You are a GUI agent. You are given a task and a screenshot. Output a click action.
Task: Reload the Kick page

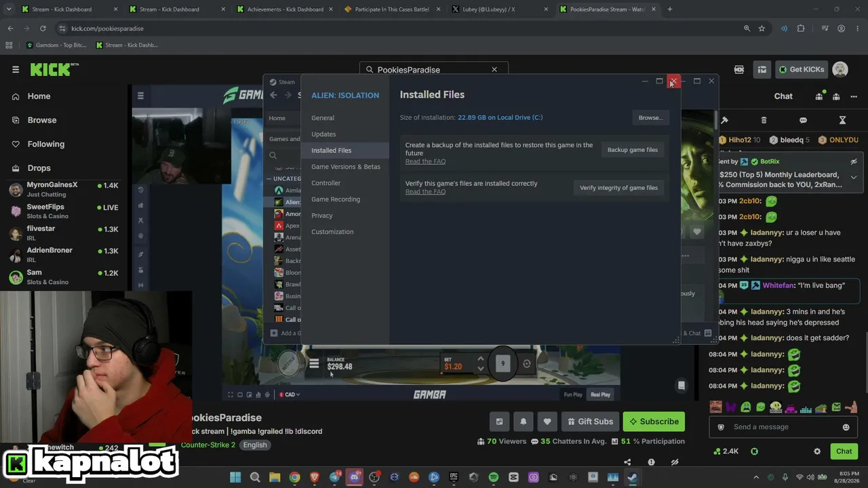pyautogui.click(x=43, y=28)
